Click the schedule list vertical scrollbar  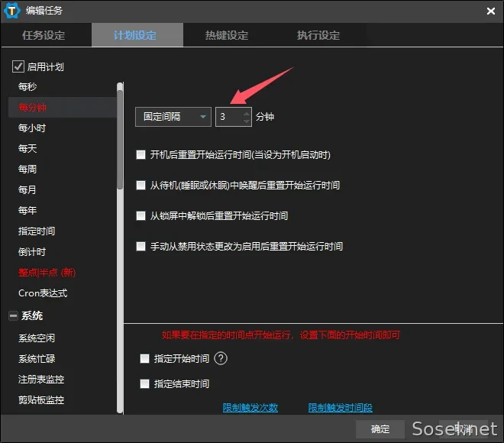pos(120,141)
